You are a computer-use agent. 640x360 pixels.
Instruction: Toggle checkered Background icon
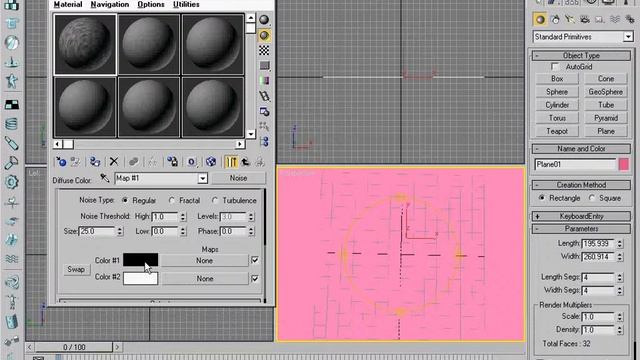(x=264, y=50)
